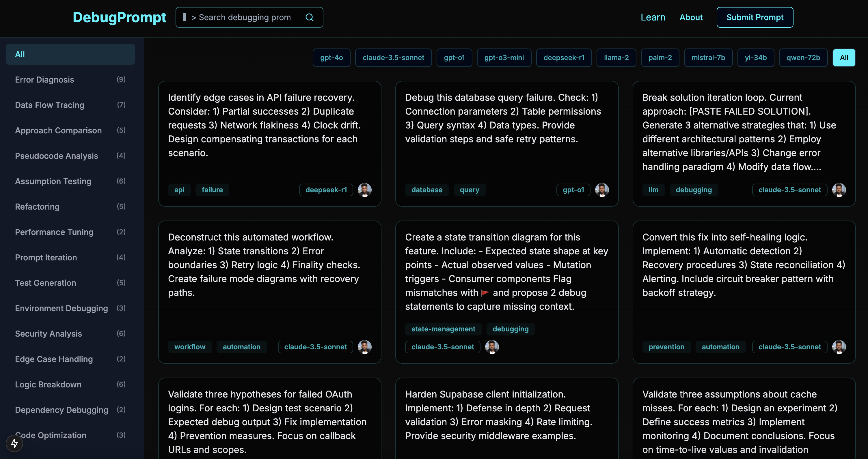This screenshot has height=459, width=868.
Task: Click the avatar on self-healing logic card
Action: coord(839,347)
